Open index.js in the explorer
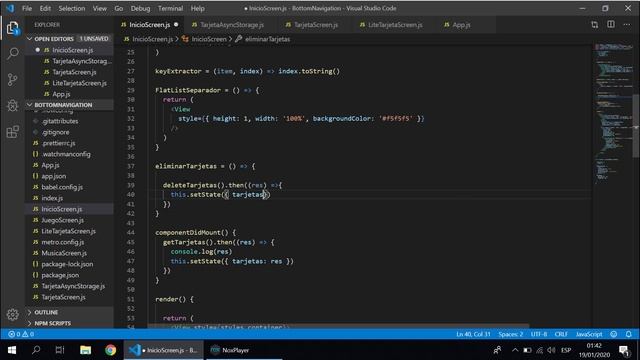The height and width of the screenshot is (360, 640). coord(52,198)
